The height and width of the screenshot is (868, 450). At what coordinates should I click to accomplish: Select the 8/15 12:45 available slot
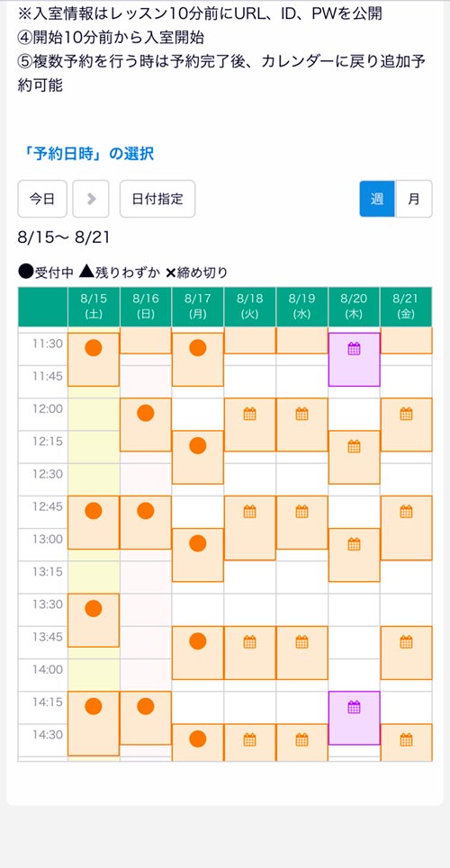click(93, 522)
